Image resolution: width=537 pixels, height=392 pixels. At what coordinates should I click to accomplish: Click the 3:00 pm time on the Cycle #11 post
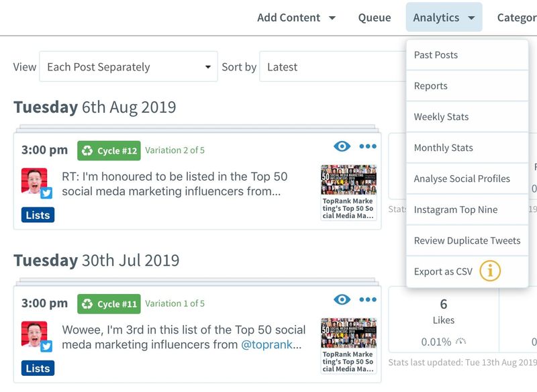pos(44,303)
